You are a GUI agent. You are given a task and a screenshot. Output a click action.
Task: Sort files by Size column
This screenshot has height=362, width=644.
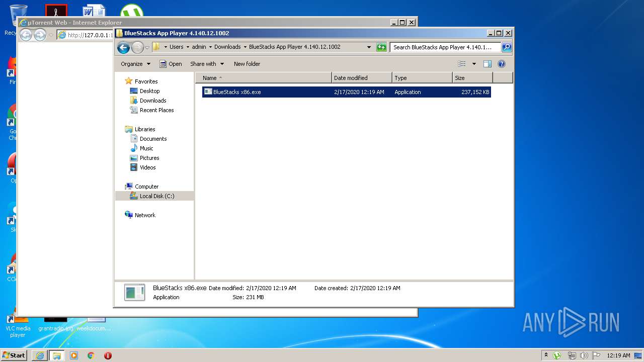pyautogui.click(x=472, y=78)
